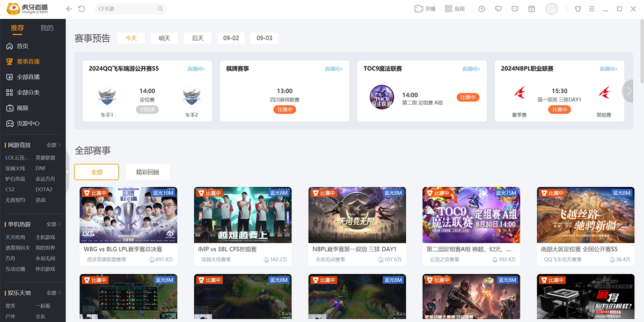Open 星秀 category

coord(10,306)
